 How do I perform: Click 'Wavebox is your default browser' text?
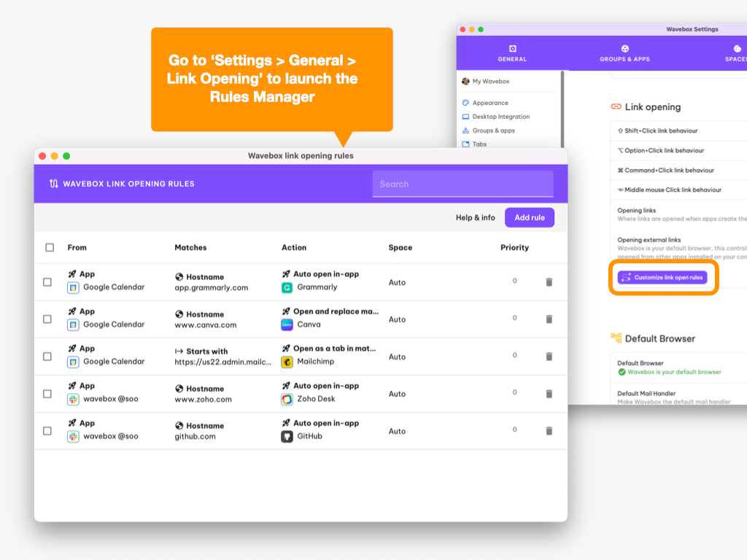click(x=674, y=372)
